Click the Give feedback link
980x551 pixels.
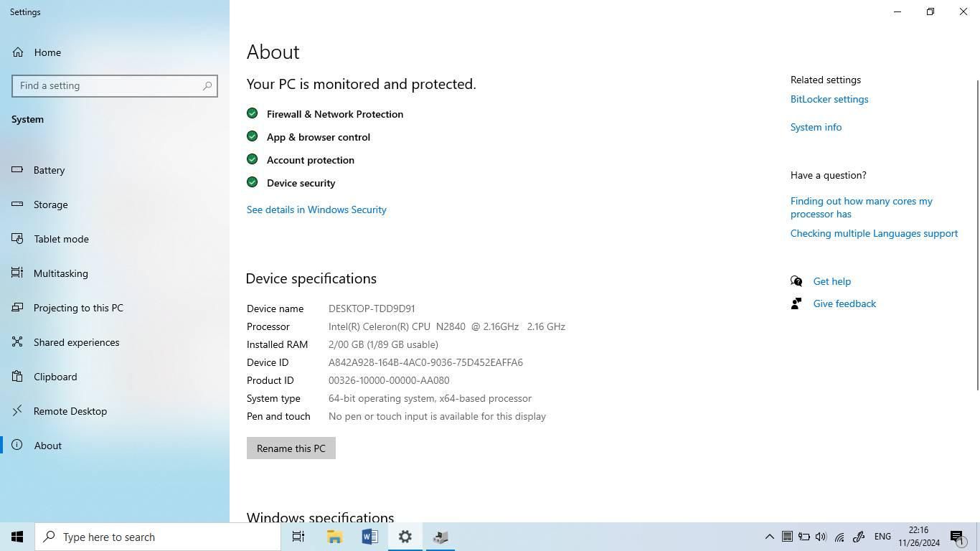point(844,303)
